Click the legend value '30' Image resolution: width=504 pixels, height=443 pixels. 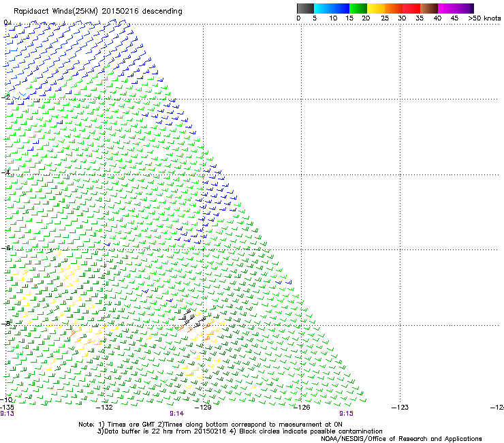[402, 18]
